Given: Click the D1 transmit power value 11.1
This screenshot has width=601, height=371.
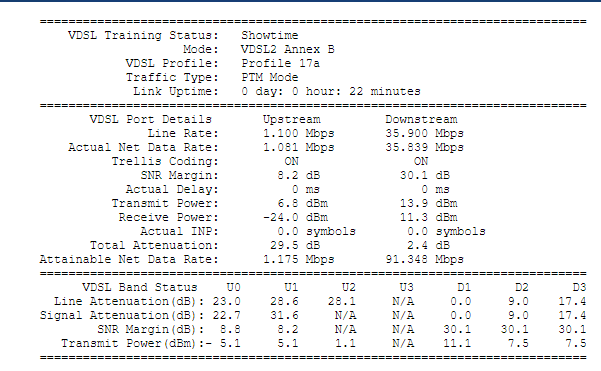Looking at the screenshot, I should point(457,343).
